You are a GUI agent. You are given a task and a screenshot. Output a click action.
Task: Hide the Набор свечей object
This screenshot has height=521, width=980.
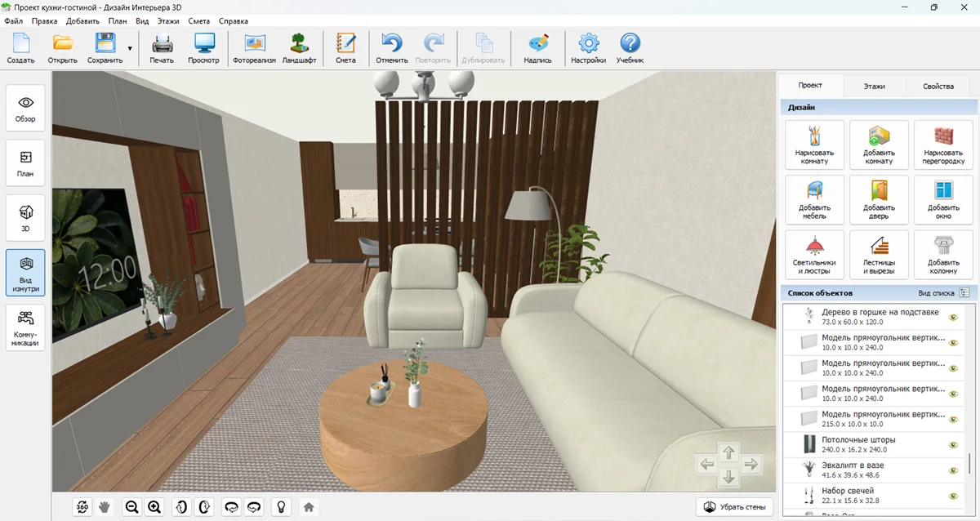point(953,496)
